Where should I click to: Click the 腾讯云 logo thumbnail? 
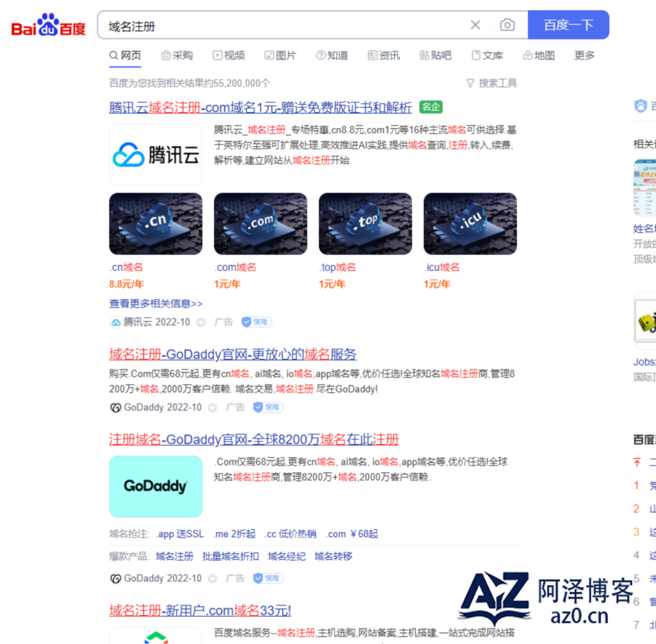click(156, 155)
